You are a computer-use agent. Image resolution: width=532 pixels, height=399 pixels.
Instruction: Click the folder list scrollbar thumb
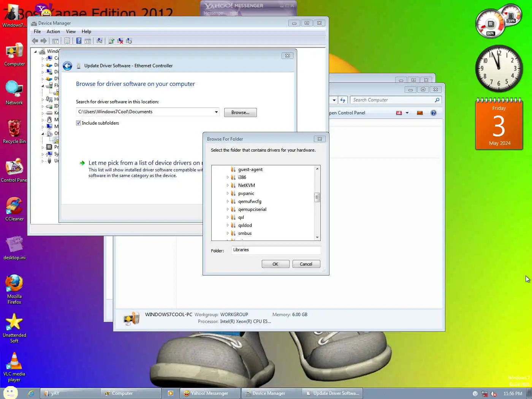click(317, 198)
